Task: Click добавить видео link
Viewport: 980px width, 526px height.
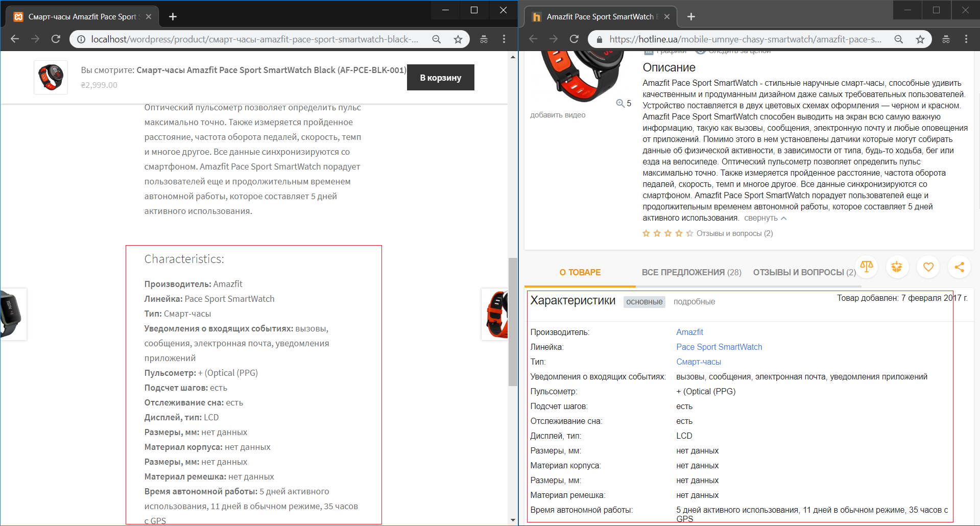Action: pyautogui.click(x=558, y=115)
